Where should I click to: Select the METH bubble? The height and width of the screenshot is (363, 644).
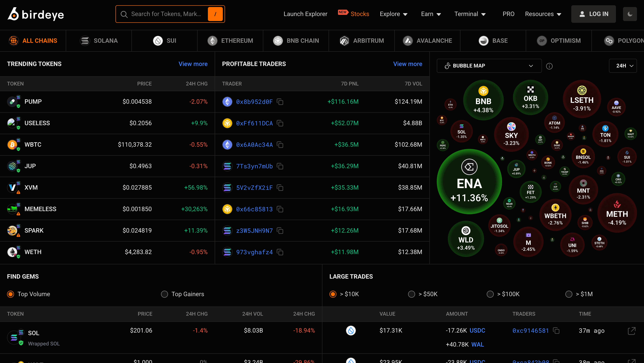(x=617, y=213)
